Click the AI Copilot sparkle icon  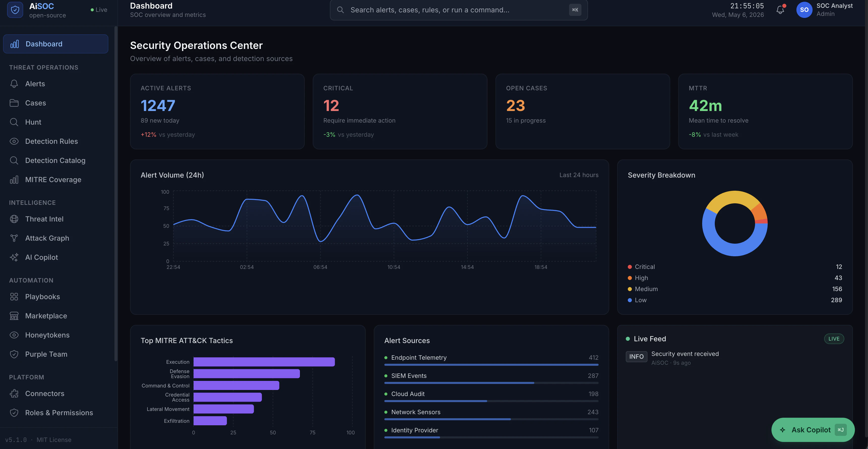point(14,257)
